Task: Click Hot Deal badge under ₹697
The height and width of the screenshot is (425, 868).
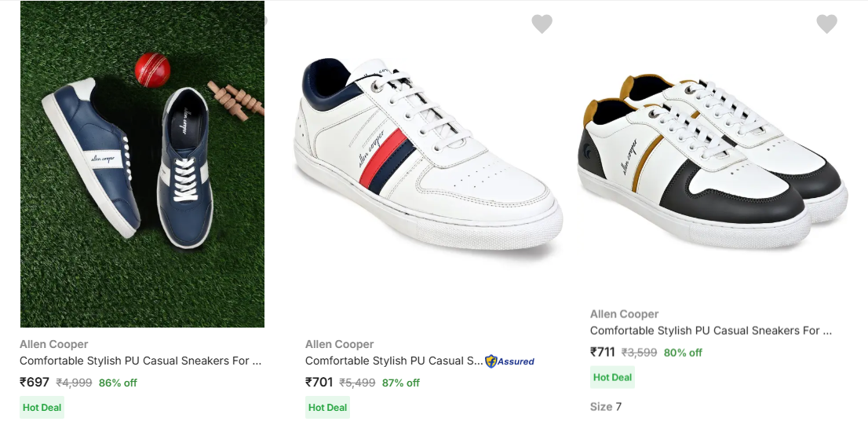Action: (x=42, y=407)
